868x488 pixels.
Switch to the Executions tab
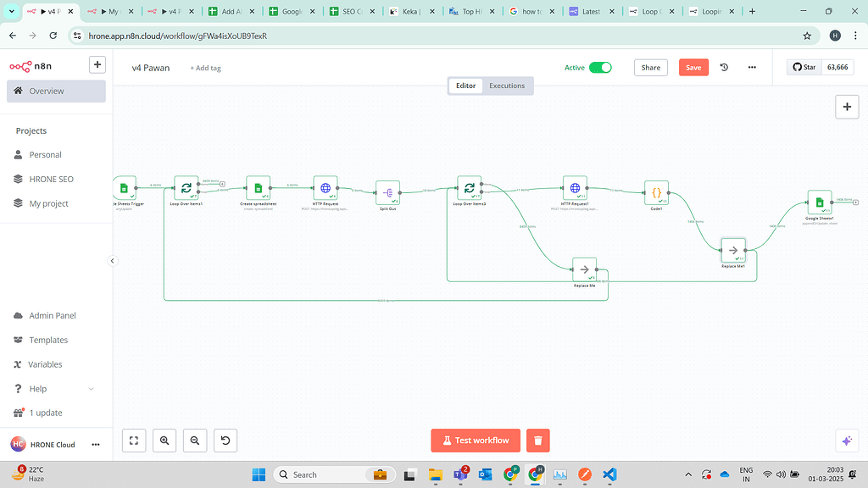click(507, 85)
